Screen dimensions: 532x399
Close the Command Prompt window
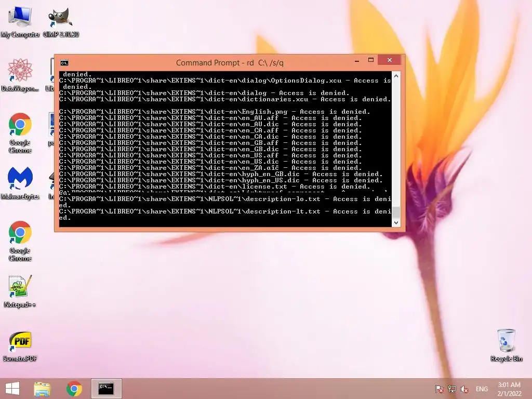tap(390, 60)
